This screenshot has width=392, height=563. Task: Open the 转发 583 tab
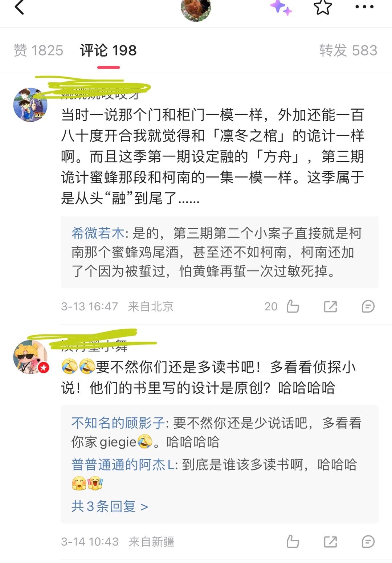[x=348, y=50]
